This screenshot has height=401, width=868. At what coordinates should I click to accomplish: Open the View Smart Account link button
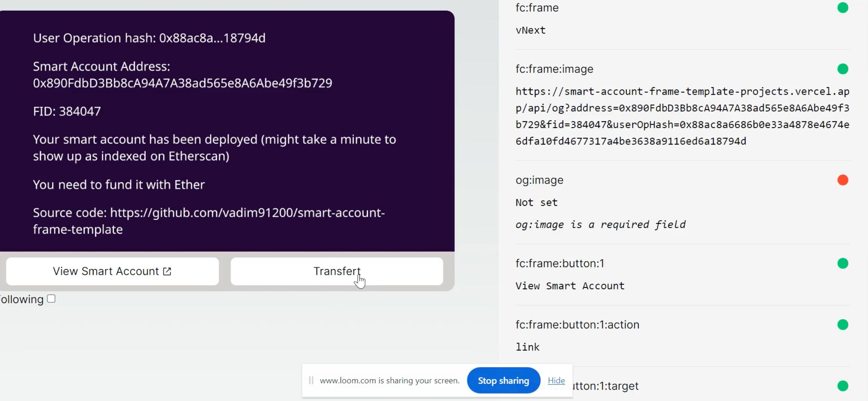pos(112,271)
